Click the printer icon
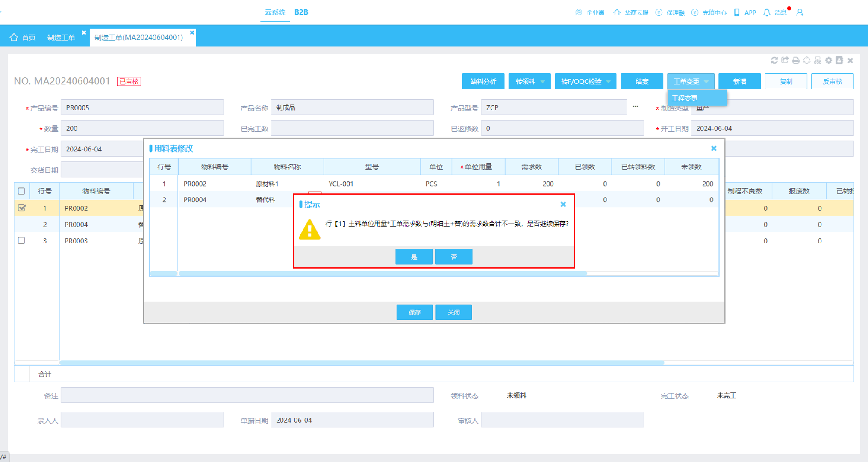This screenshot has height=462, width=868. 796,60
